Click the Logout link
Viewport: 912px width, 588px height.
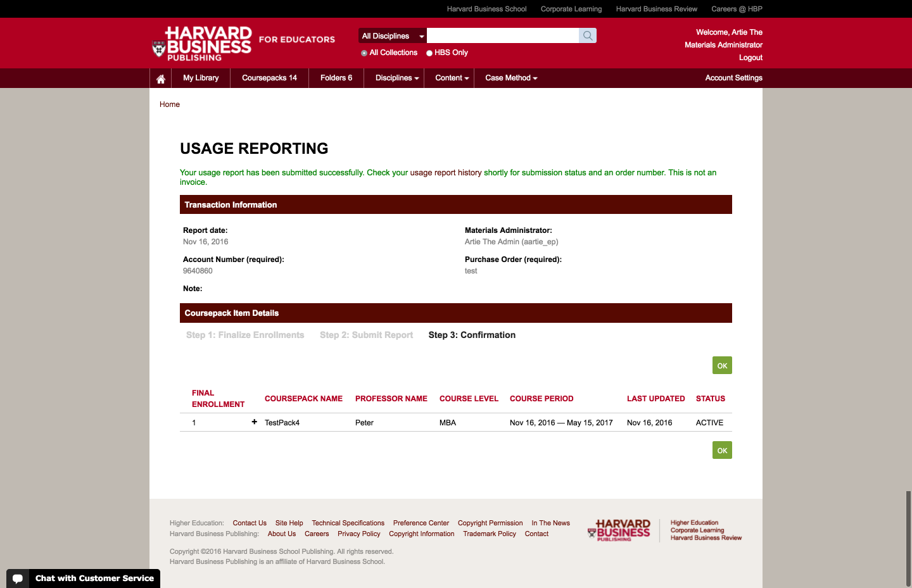coord(750,58)
